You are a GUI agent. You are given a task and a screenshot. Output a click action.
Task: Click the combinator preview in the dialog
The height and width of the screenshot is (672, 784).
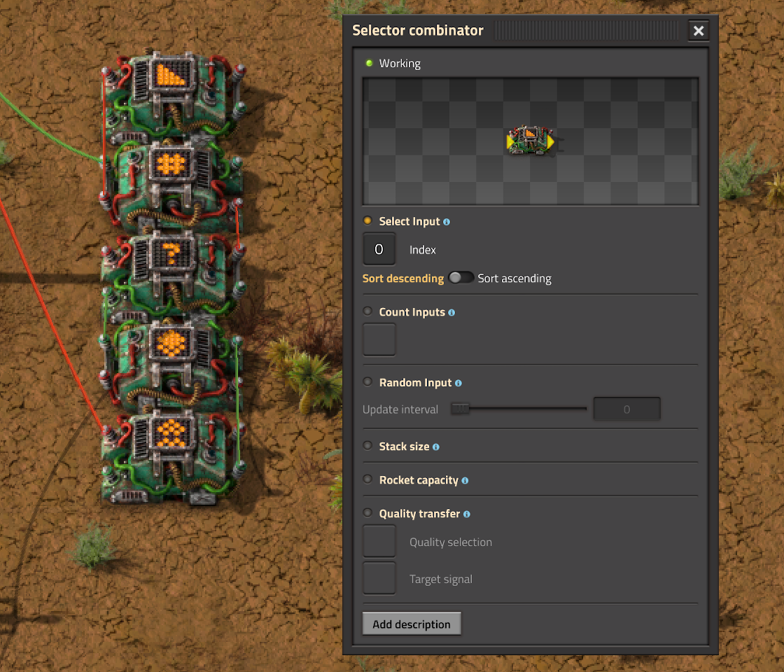pyautogui.click(x=531, y=141)
